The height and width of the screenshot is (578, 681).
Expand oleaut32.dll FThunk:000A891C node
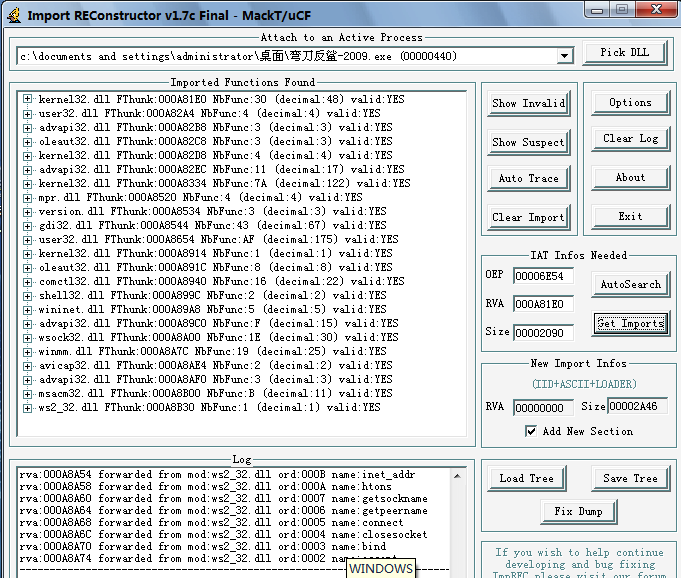click(27, 268)
